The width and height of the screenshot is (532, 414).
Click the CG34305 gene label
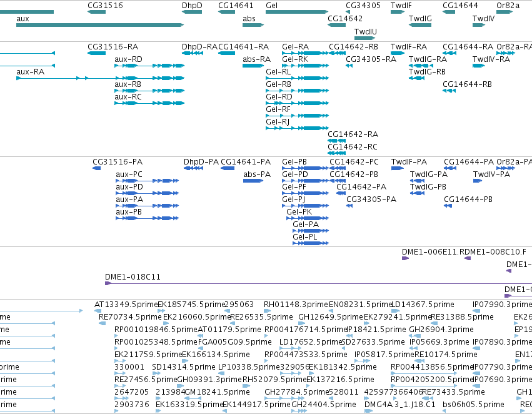363,6
